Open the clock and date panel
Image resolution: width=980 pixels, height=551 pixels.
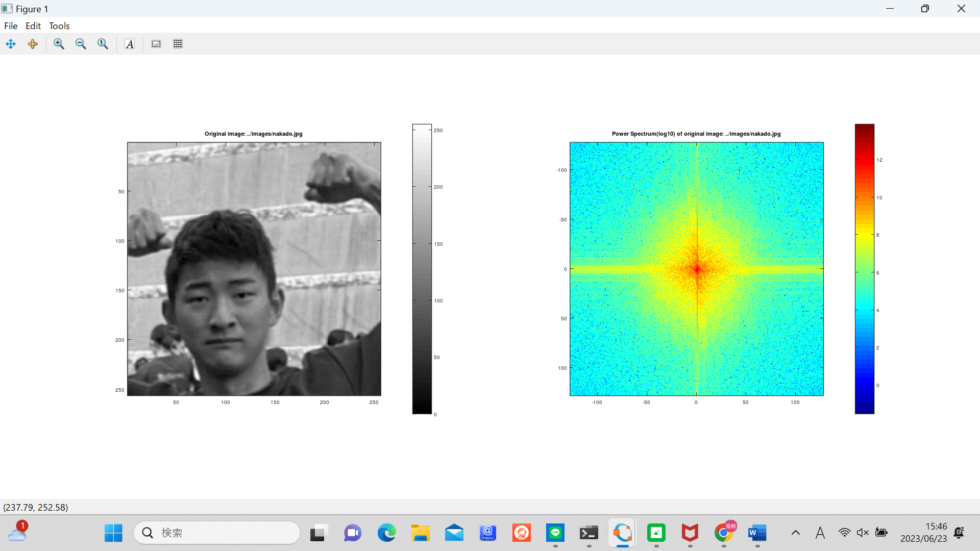[x=923, y=533]
